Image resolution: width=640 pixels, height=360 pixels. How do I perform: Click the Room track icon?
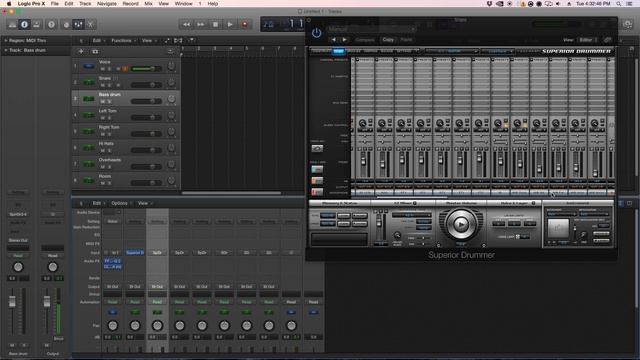89,180
